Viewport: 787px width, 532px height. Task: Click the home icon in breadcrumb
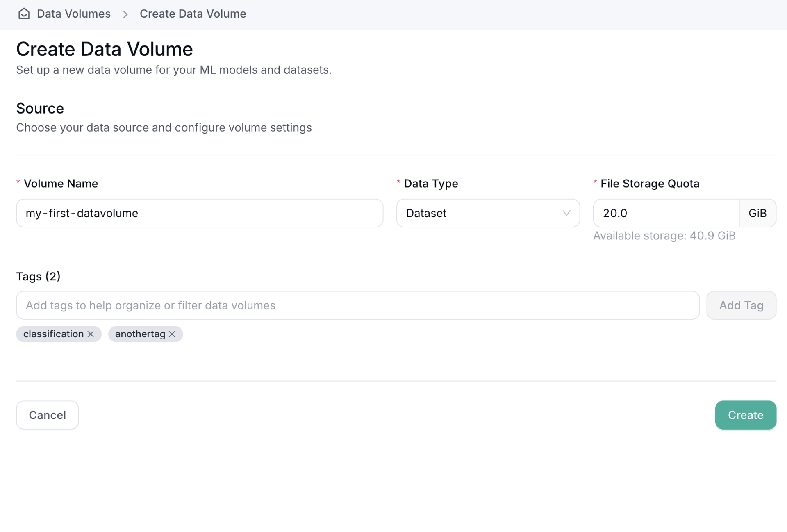24,14
